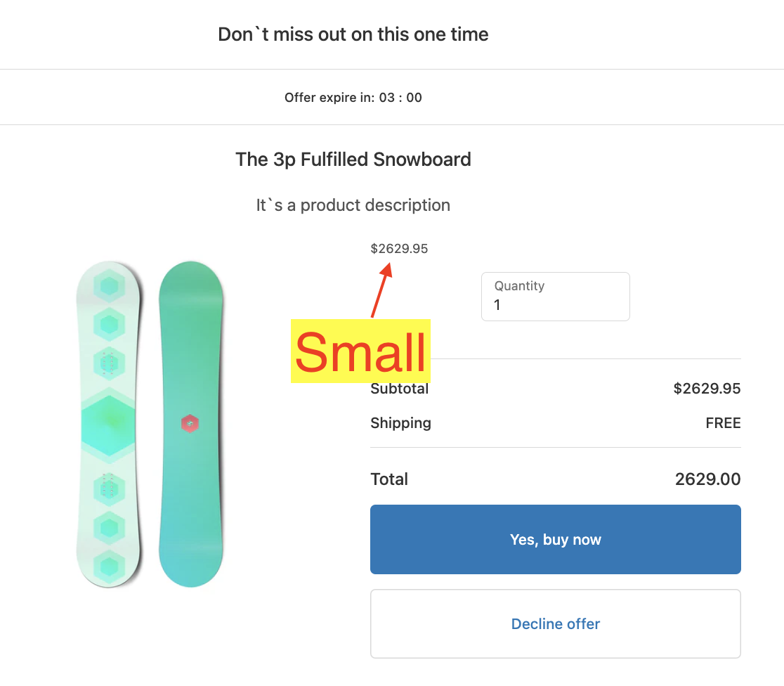Click the FREE shipping value
Viewport: 784px width, 686px height.
[x=723, y=423]
